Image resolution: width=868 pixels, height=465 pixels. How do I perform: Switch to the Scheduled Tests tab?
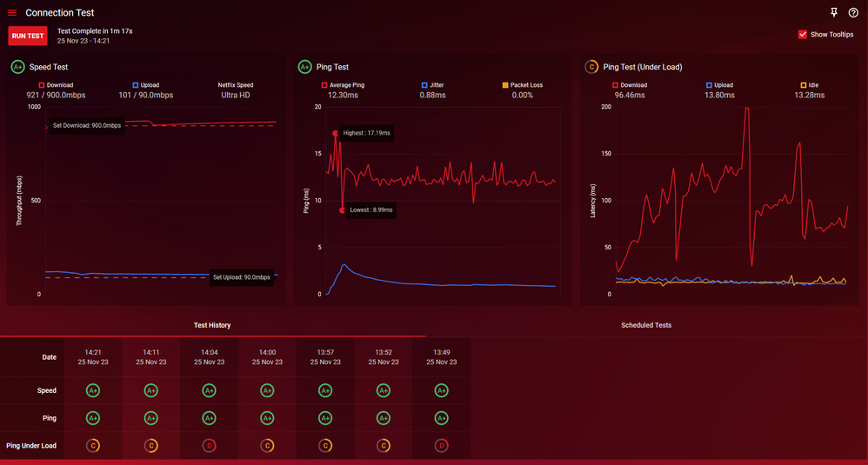tap(645, 325)
